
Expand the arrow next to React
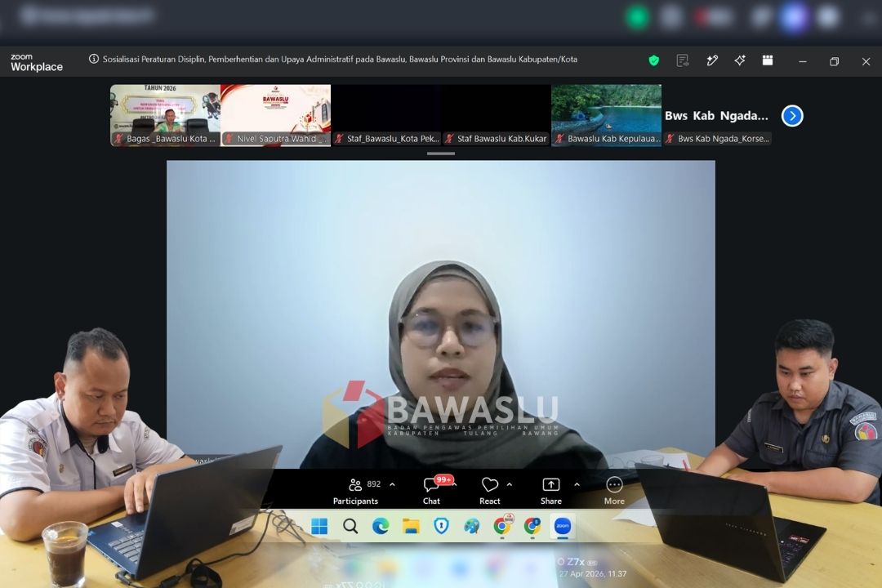tap(509, 484)
